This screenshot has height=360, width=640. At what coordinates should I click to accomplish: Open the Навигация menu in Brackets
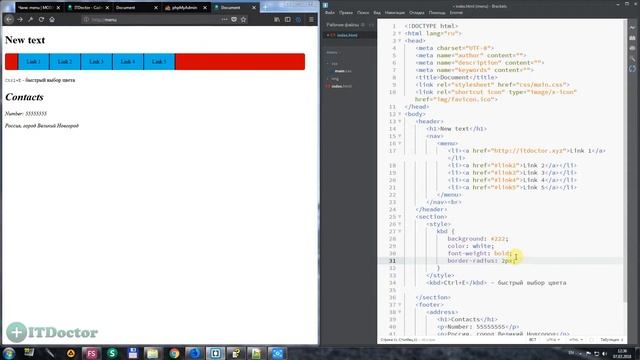pos(395,13)
